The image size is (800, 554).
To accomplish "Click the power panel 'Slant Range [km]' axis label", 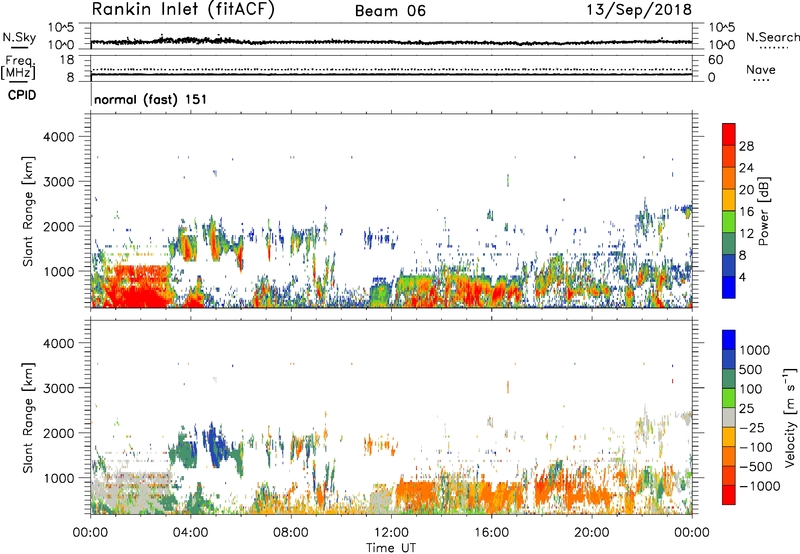I will [x=28, y=211].
